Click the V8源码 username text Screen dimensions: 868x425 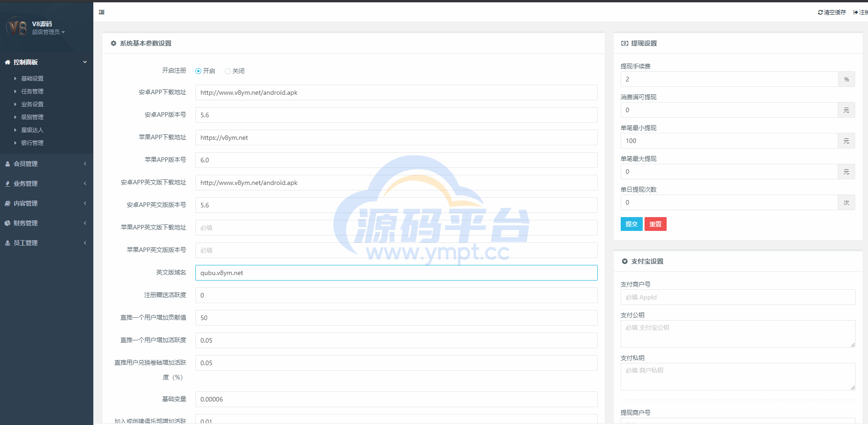[x=42, y=24]
